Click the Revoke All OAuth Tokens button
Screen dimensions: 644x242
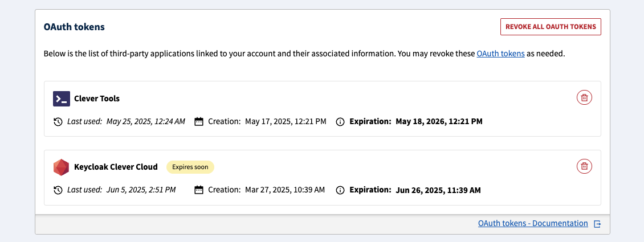point(551,27)
